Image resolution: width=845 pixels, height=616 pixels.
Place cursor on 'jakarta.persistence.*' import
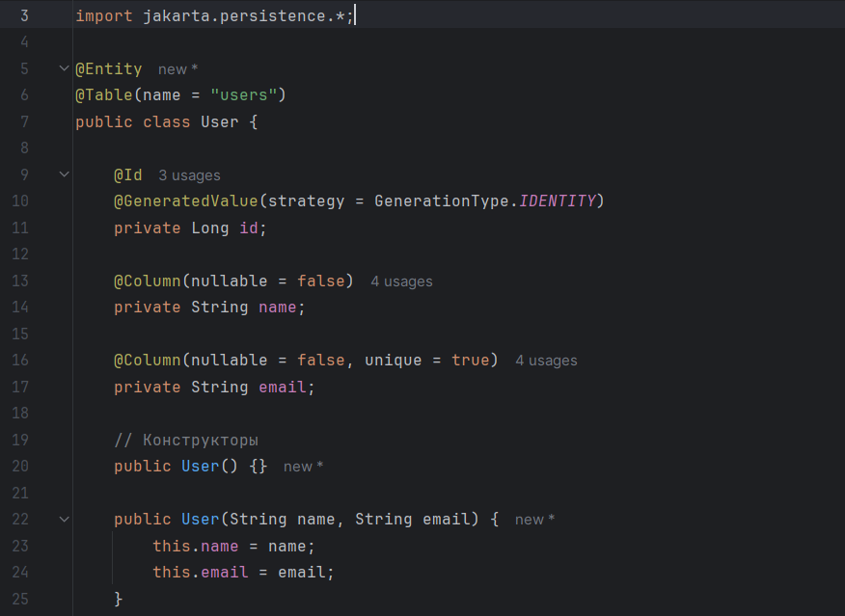(x=244, y=16)
